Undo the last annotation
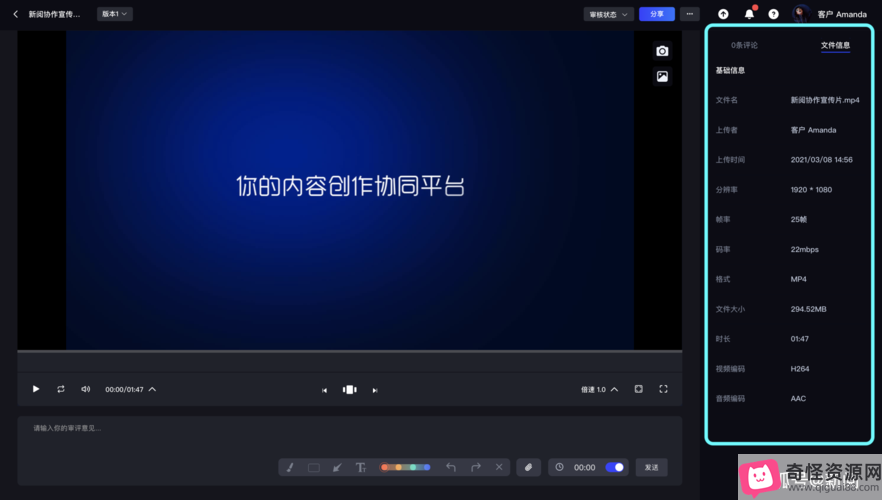Screen dimensions: 882x500 pos(451,467)
